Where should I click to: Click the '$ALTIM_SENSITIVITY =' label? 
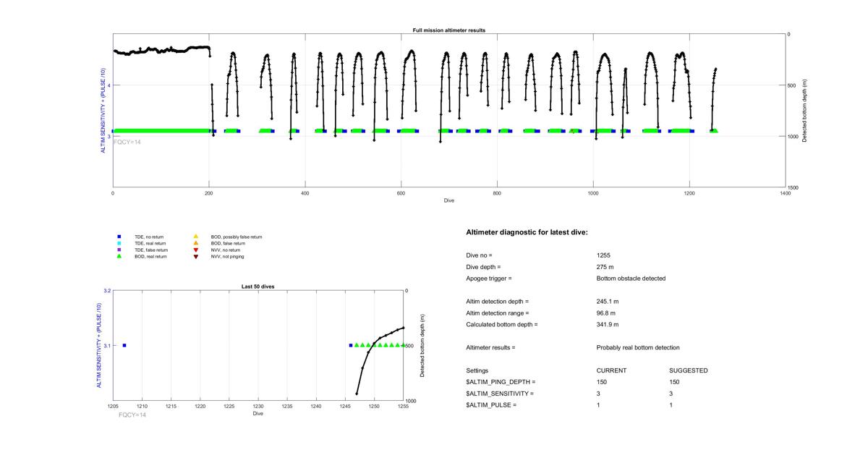point(500,394)
